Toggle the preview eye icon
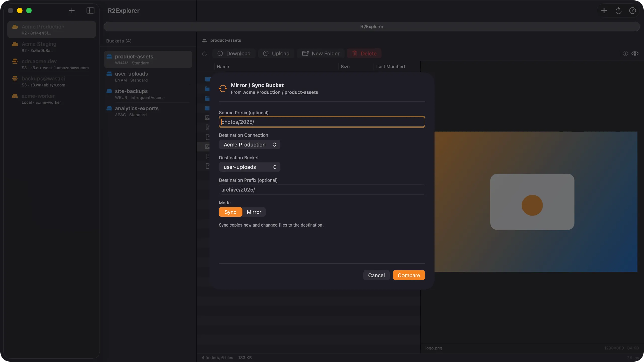The height and width of the screenshot is (362, 644). [x=635, y=53]
